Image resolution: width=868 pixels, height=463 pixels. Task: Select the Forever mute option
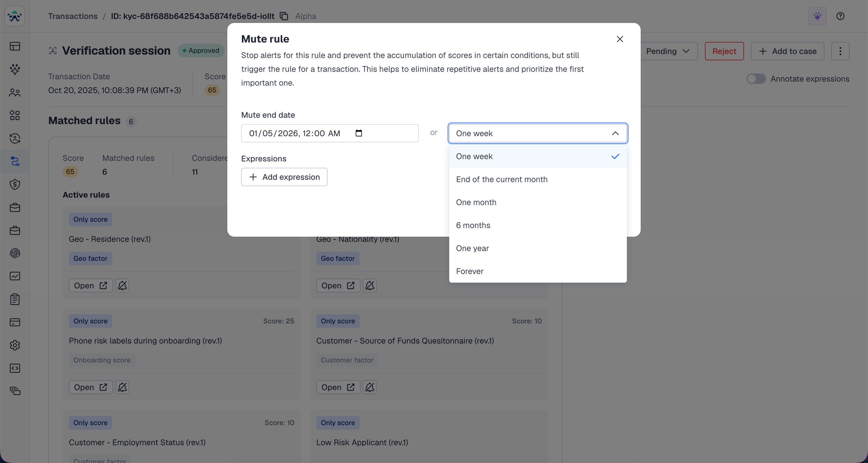click(x=469, y=271)
